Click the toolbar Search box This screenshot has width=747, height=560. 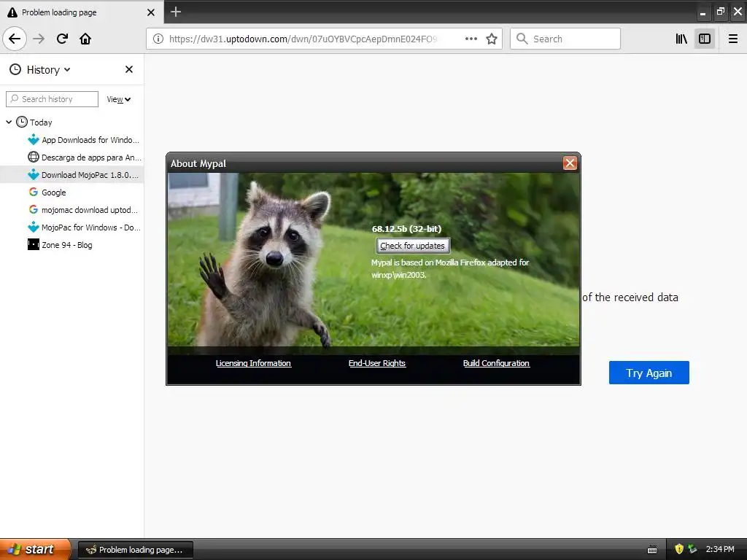click(x=565, y=39)
